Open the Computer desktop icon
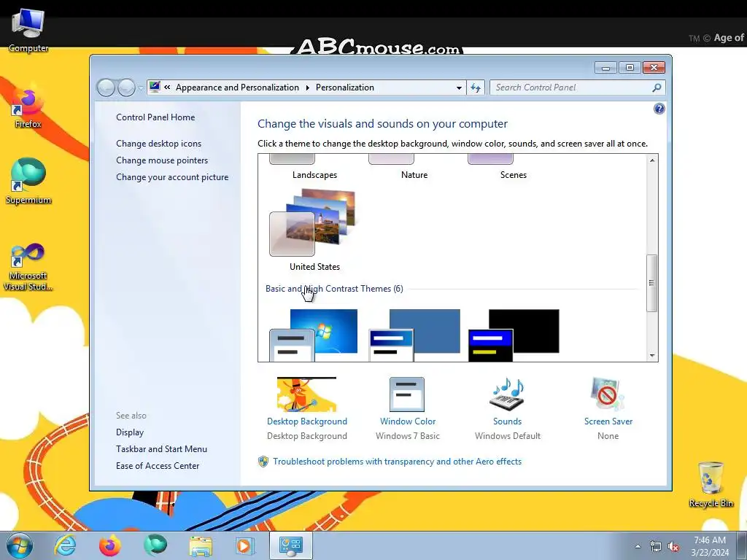Screen dimensions: 747x560 click(x=28, y=31)
